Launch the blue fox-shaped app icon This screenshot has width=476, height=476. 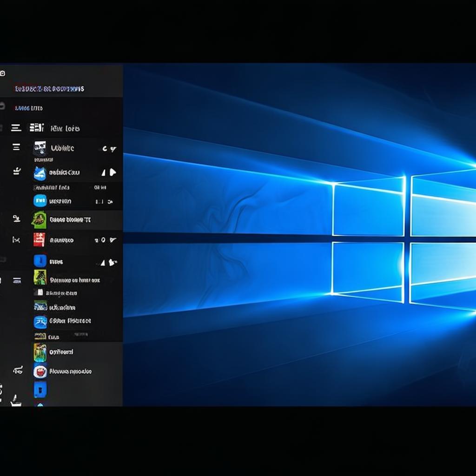pyautogui.click(x=40, y=173)
